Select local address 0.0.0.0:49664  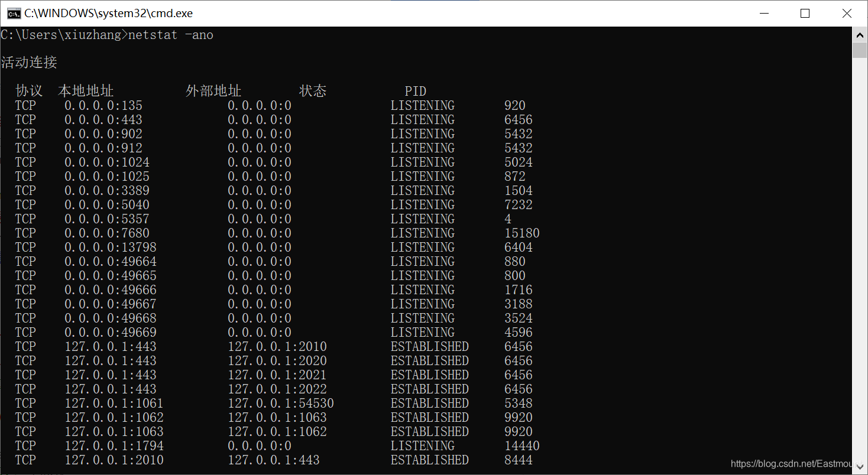[x=111, y=262]
